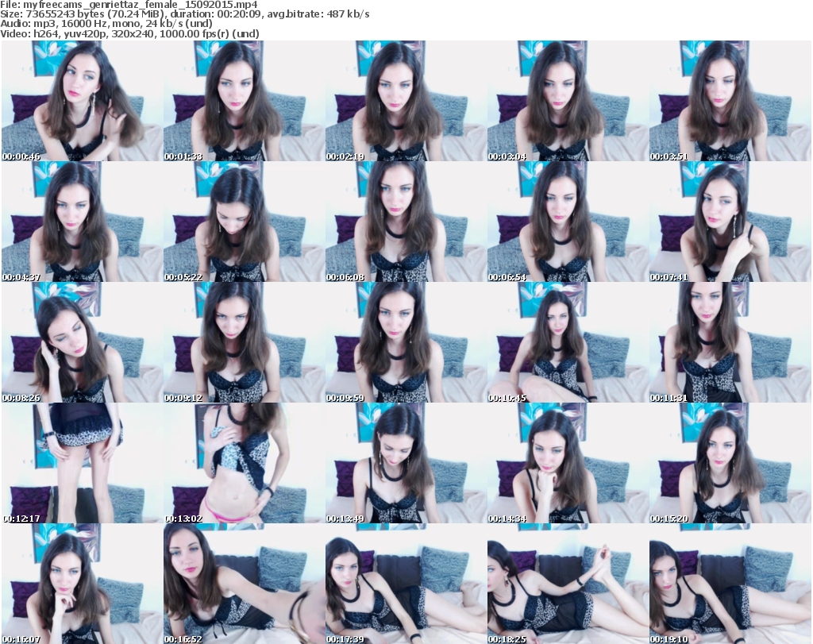The image size is (813, 644).
Task: Select the thumbnail frame stamped 00:16:52
Action: 245,584
